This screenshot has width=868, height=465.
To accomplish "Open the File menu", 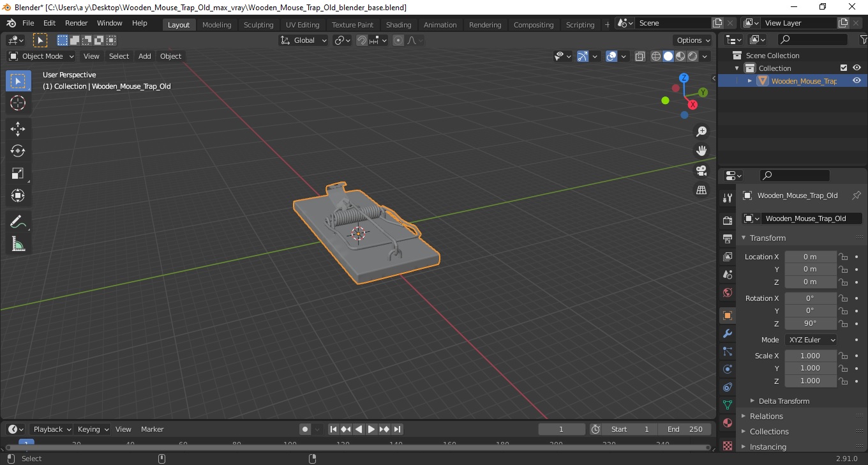I will [28, 23].
